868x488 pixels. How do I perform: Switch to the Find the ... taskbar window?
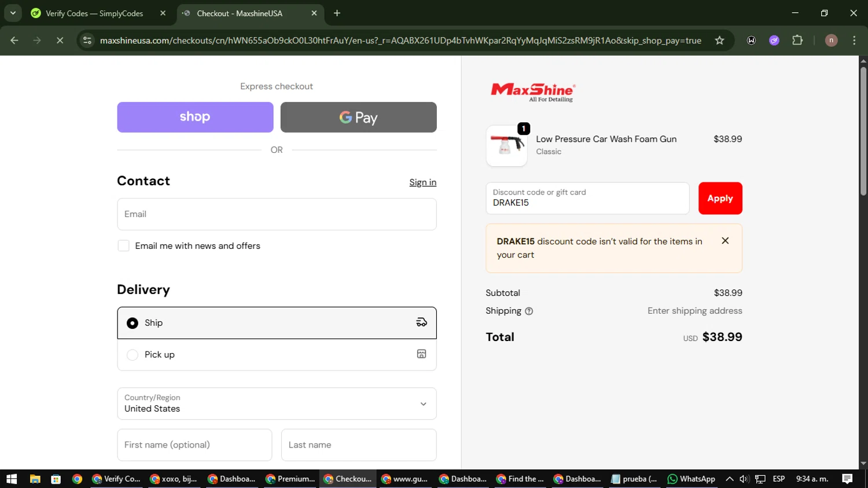pyautogui.click(x=520, y=479)
